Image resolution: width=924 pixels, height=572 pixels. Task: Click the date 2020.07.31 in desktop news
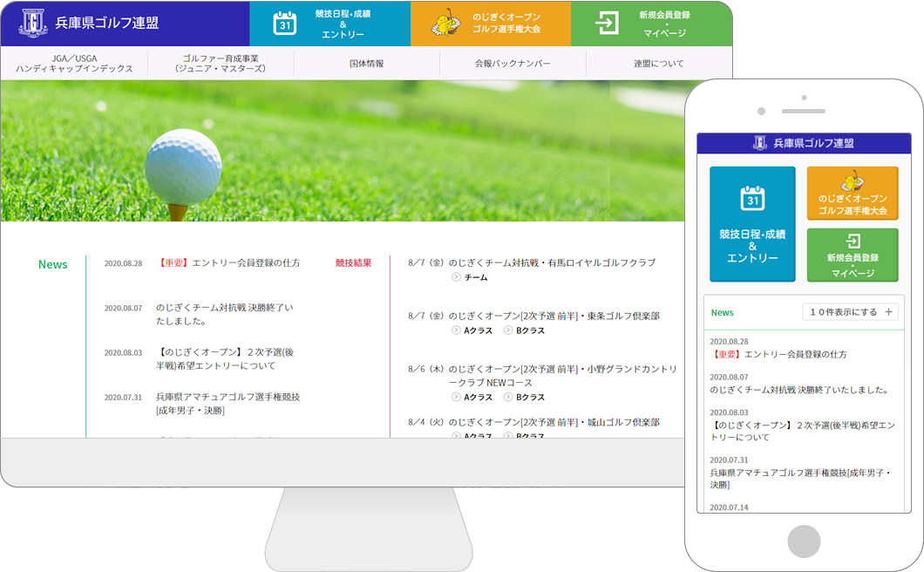[123, 398]
